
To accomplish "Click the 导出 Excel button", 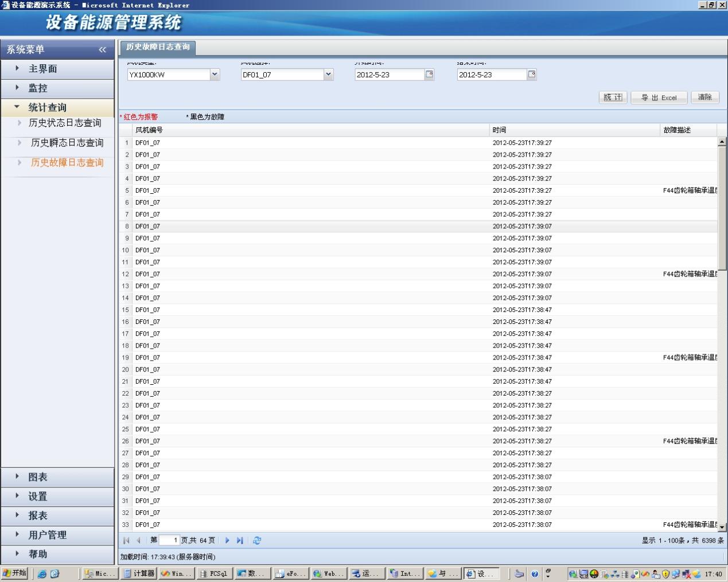I will click(659, 97).
